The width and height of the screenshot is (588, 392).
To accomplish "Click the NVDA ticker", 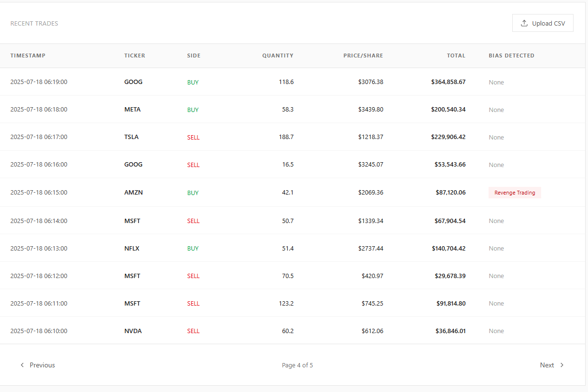I will point(133,331).
